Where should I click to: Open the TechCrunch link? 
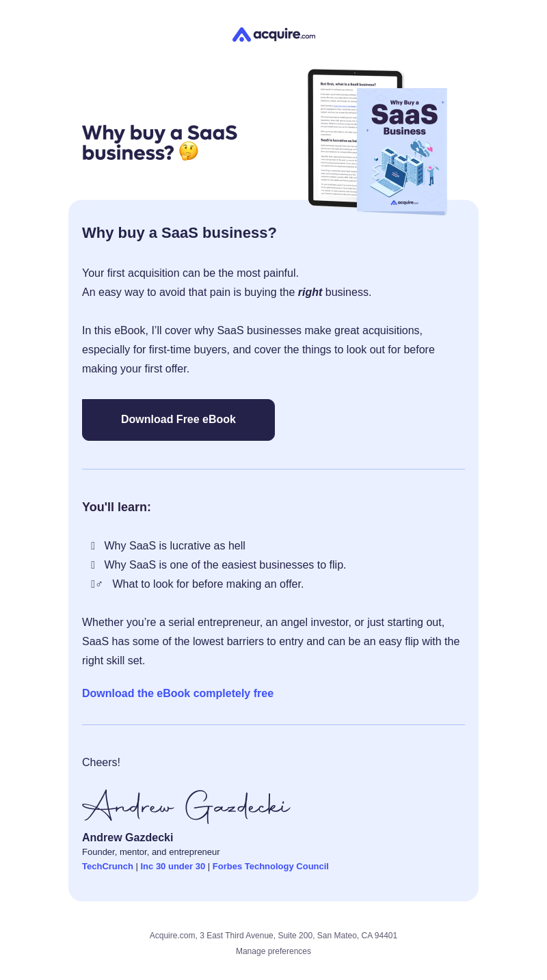click(107, 866)
